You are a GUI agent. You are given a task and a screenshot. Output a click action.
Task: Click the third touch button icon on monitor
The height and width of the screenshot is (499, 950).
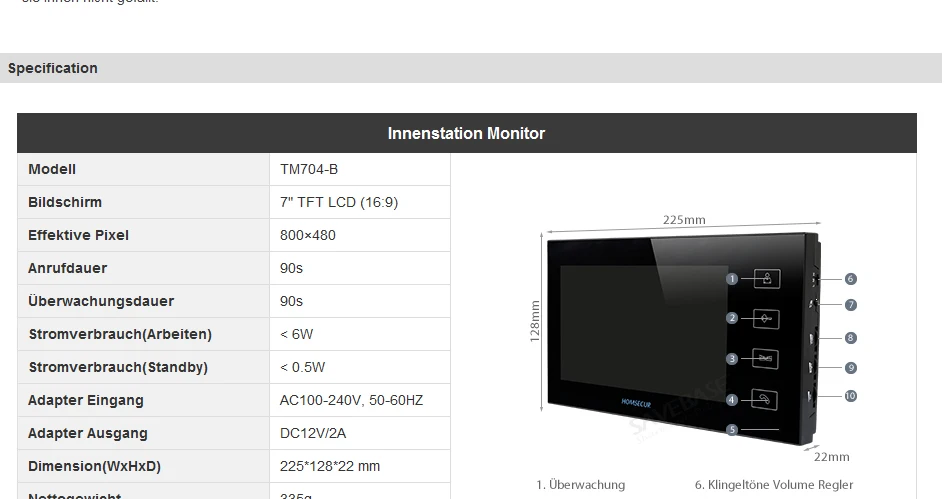tap(765, 359)
